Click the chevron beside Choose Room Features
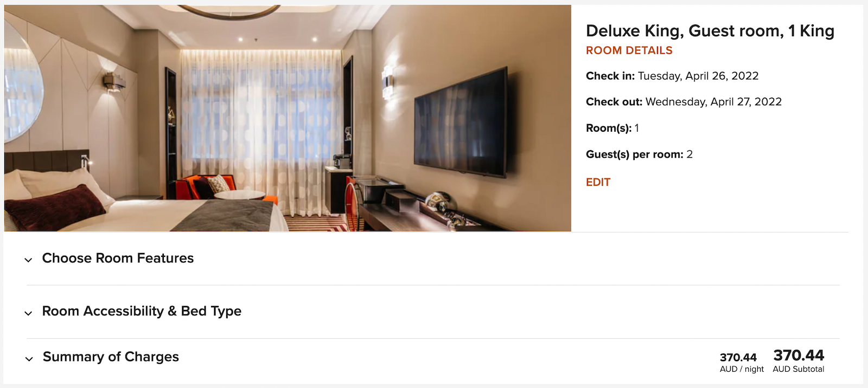The image size is (868, 388). pos(28,260)
